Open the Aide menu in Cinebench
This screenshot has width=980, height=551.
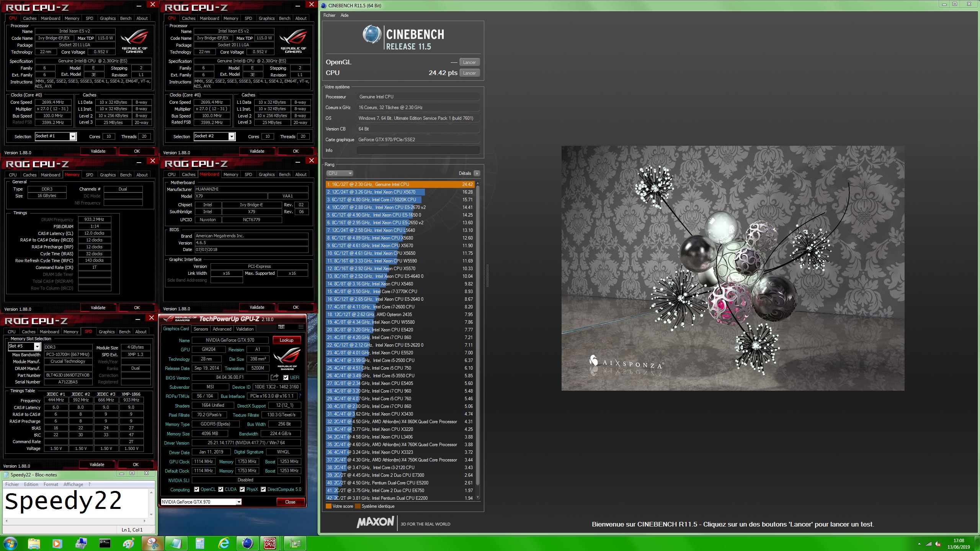pos(345,15)
